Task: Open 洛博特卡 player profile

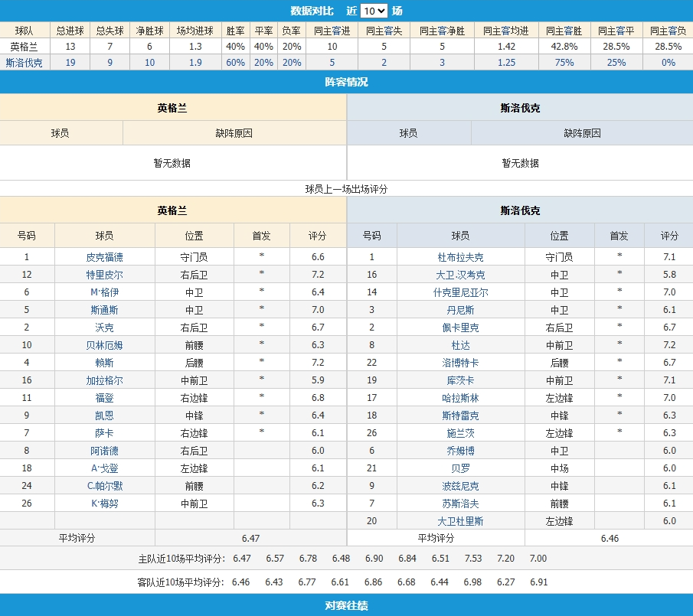Action: tap(460, 363)
